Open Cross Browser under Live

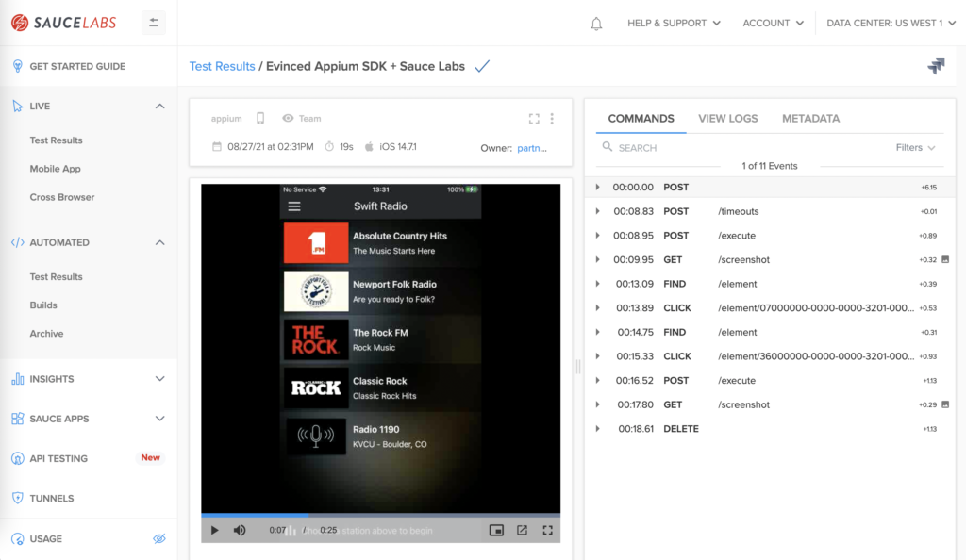pos(62,197)
